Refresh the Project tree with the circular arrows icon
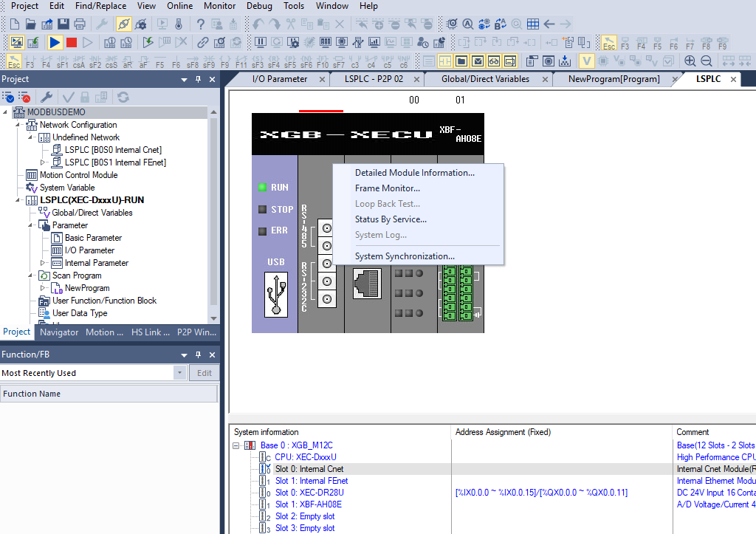 tap(122, 96)
